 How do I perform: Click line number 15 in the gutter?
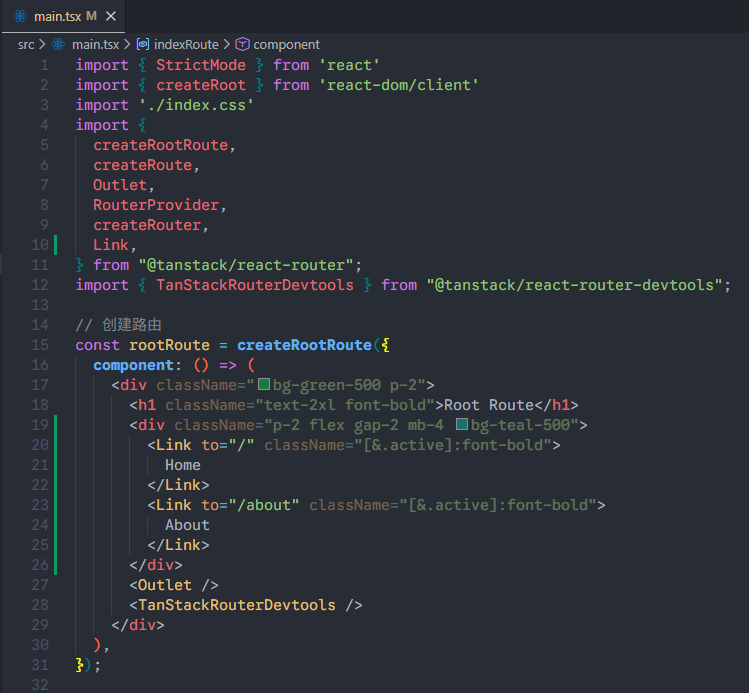(40, 345)
